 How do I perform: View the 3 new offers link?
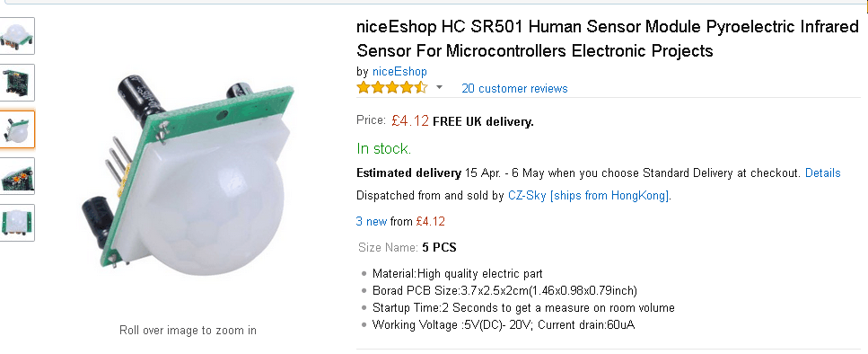pyautogui.click(x=372, y=222)
